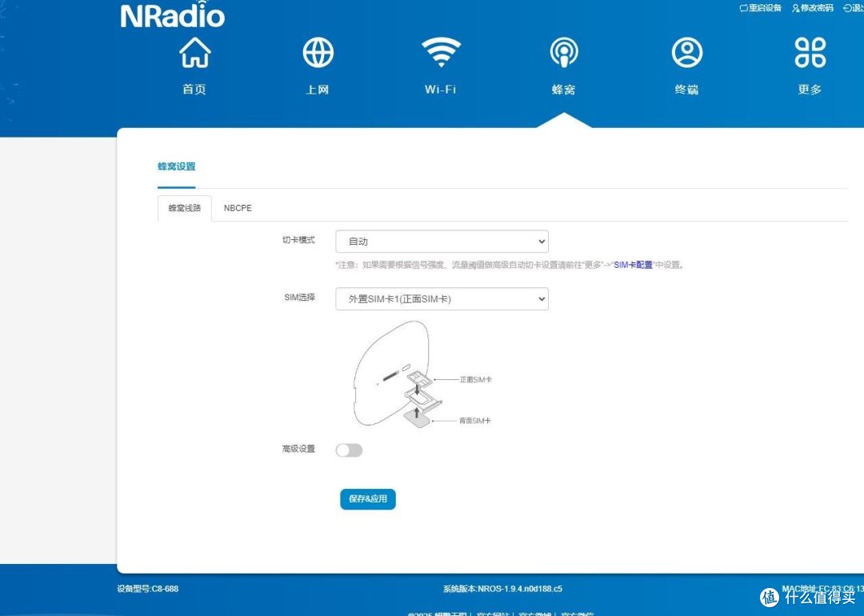Open the 蜂窝 cellular icon

(x=564, y=52)
